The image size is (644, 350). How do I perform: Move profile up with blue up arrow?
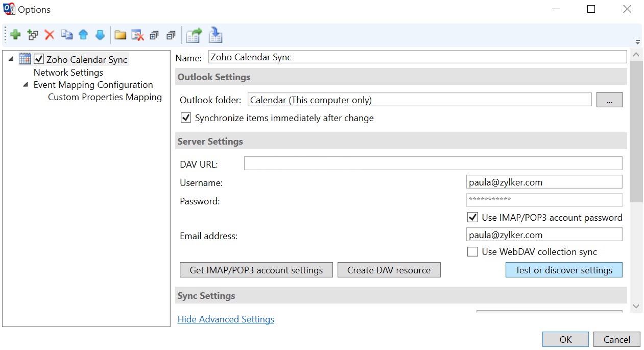[83, 35]
